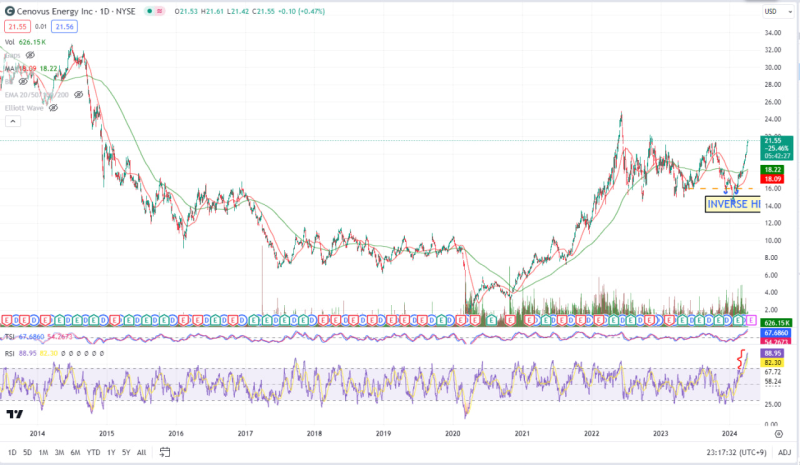The image size is (800, 465).
Task: Click the market status indicator beside NYSE
Action: (150, 11)
